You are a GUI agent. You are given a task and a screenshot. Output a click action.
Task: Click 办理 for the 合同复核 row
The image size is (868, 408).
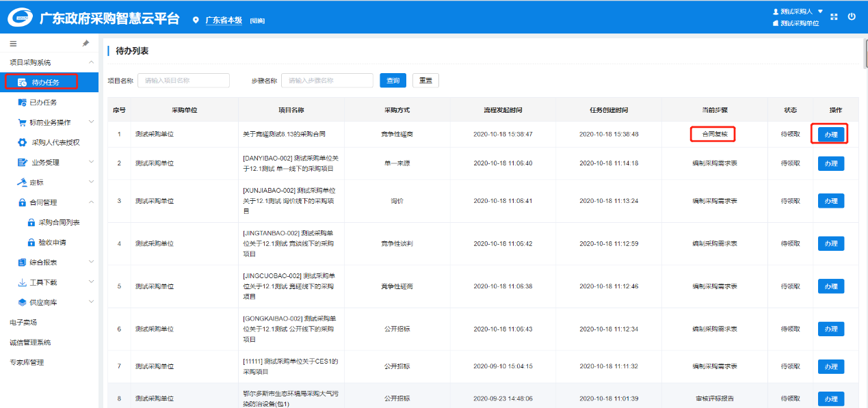pos(830,135)
